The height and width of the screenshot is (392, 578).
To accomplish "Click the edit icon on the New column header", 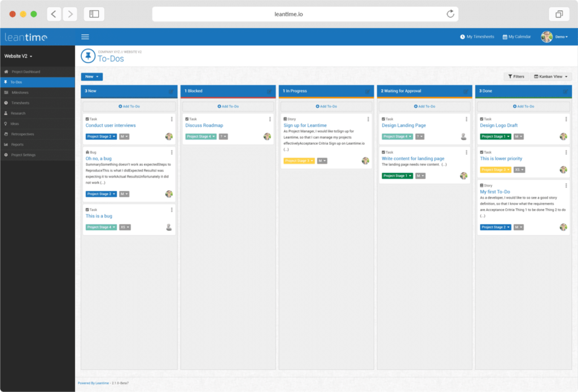I will 171,91.
